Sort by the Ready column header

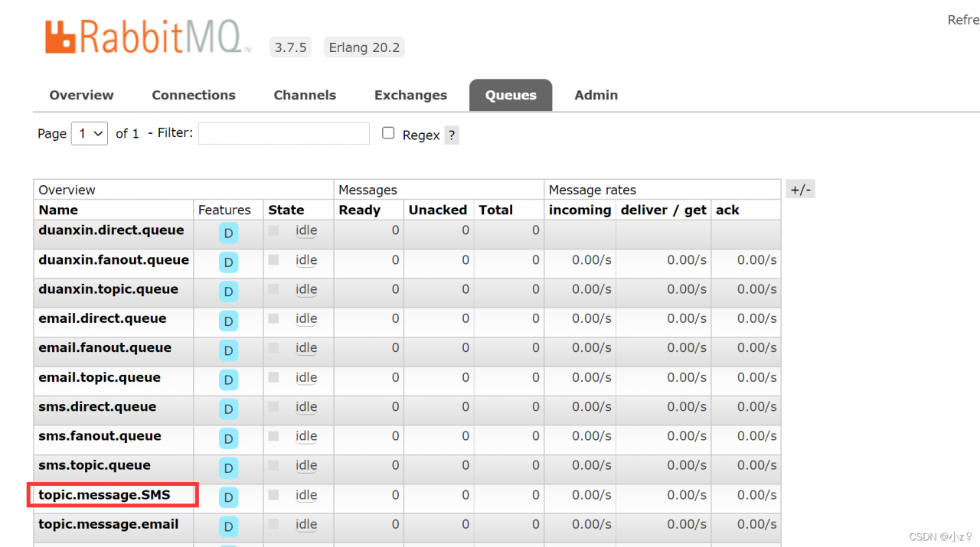click(360, 210)
